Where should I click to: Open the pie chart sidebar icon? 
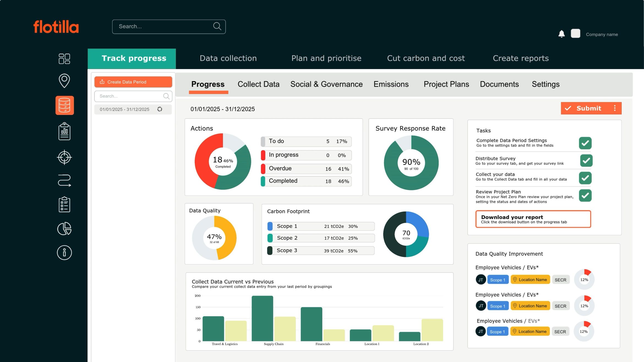pos(64,228)
